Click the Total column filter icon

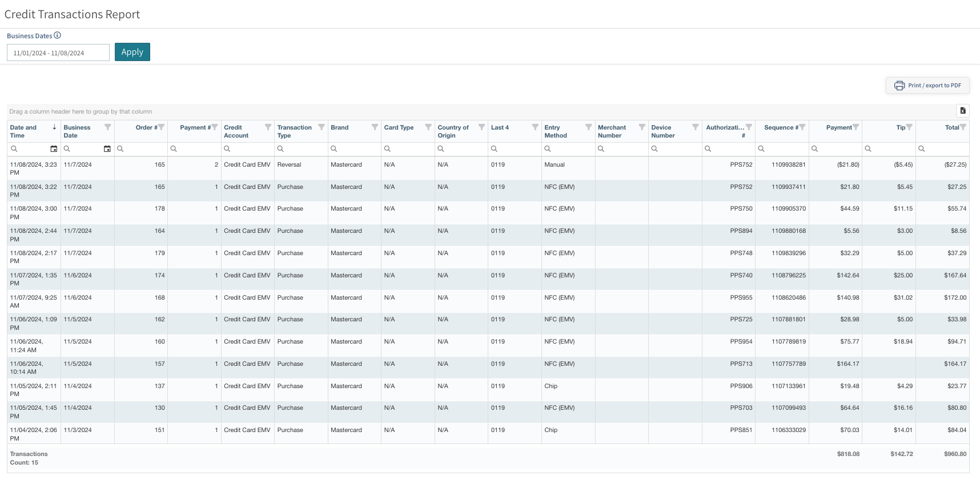point(963,127)
